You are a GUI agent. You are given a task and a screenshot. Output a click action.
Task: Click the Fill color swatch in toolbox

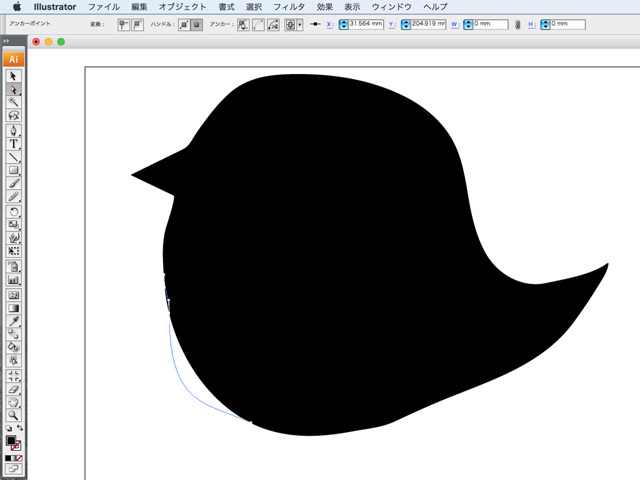pyautogui.click(x=11, y=440)
